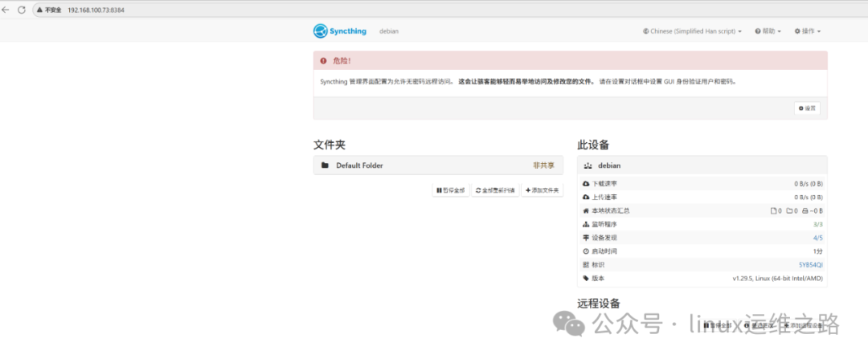Click the cloud download icon beside 下载速率
The width and height of the screenshot is (868, 359).
point(586,184)
